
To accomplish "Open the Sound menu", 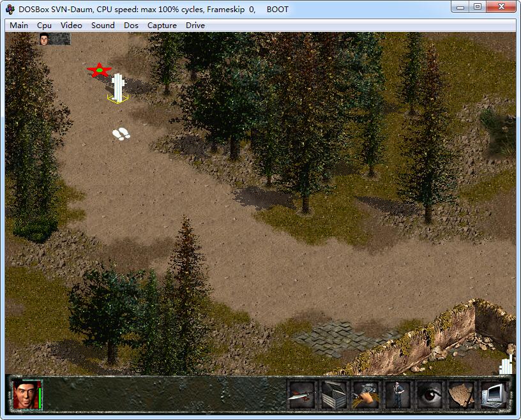I will pos(103,26).
